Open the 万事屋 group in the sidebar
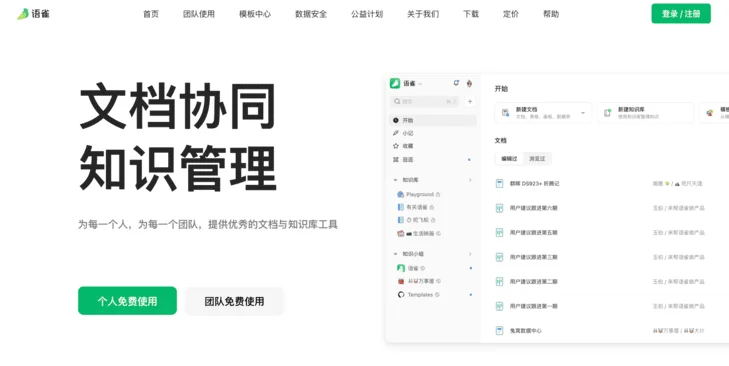The height and width of the screenshot is (366, 729). (x=419, y=281)
